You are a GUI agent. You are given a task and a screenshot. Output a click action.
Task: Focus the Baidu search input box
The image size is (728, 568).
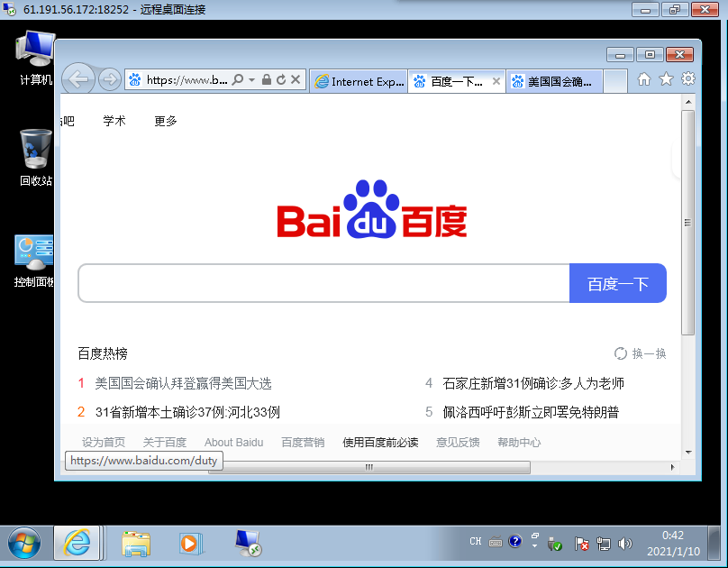click(323, 283)
